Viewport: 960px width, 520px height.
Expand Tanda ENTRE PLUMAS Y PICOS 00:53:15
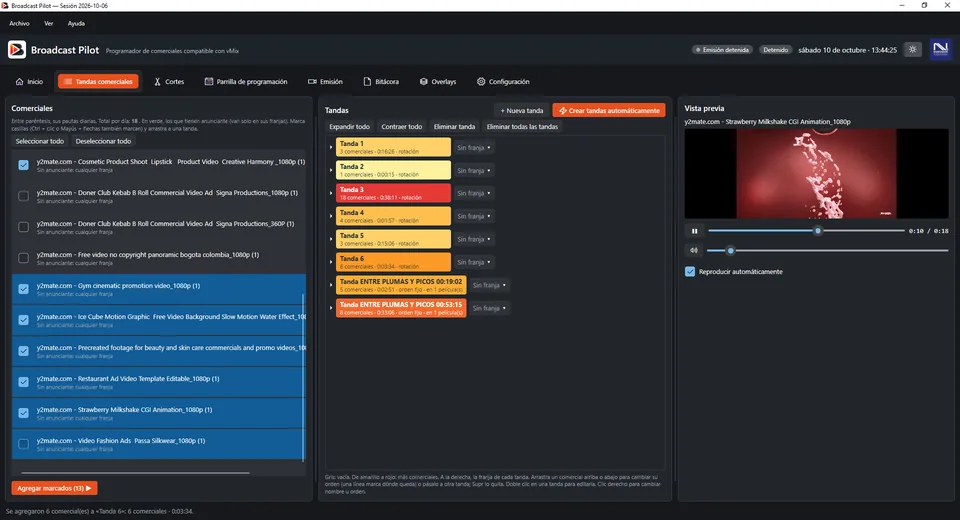pyautogui.click(x=331, y=308)
